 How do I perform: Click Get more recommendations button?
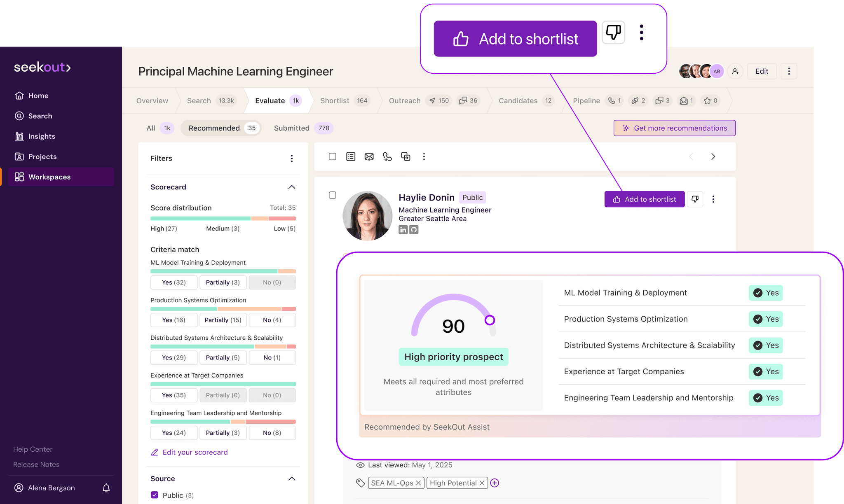point(674,128)
